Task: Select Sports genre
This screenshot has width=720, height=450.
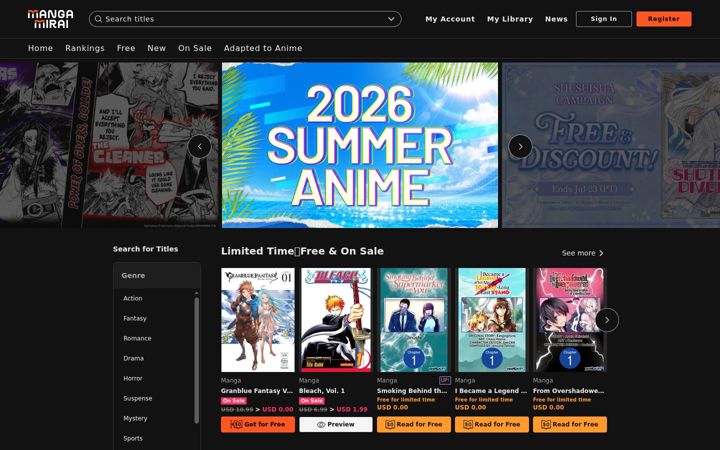Action: tap(133, 439)
